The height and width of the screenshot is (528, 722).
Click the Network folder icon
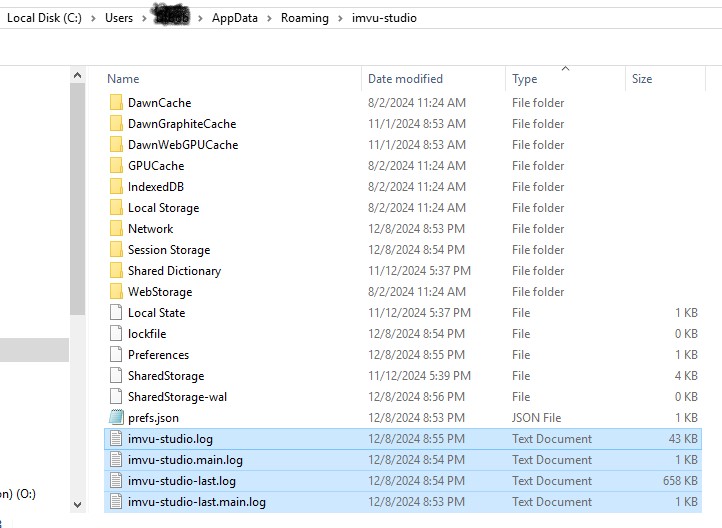[116, 229]
